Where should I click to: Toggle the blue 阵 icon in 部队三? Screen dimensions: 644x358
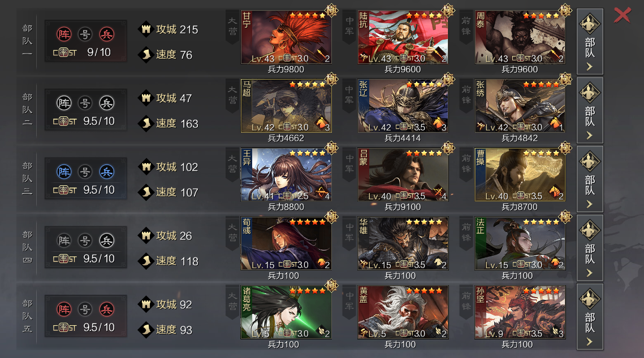[64, 172]
